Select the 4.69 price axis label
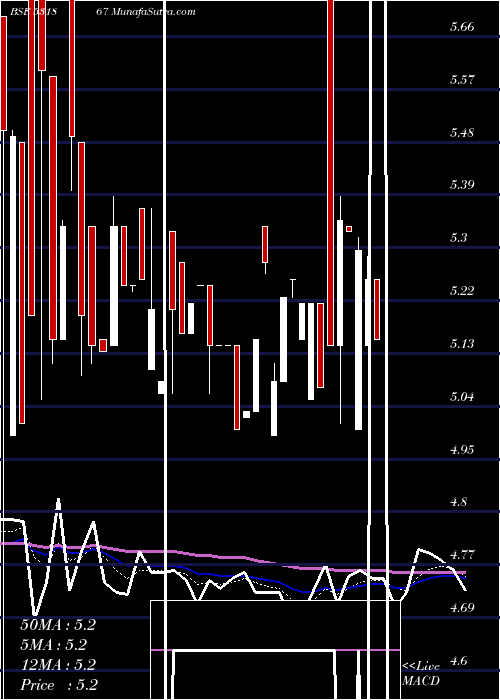 pyautogui.click(x=462, y=608)
